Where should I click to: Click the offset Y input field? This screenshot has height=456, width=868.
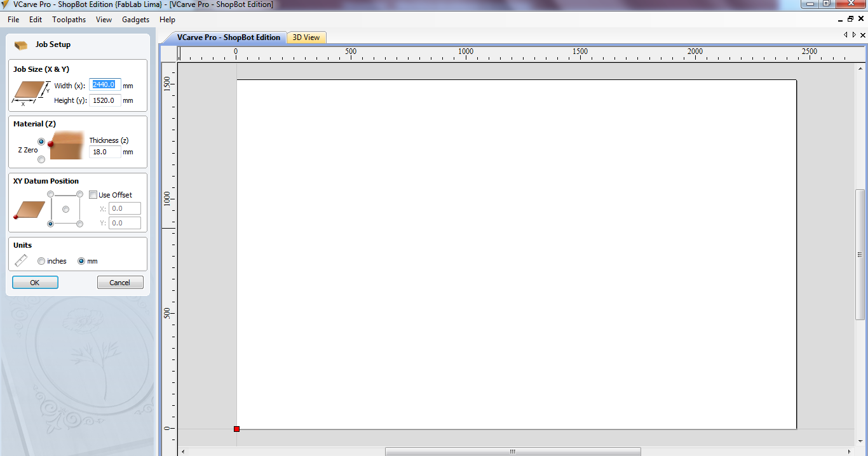pyautogui.click(x=125, y=223)
